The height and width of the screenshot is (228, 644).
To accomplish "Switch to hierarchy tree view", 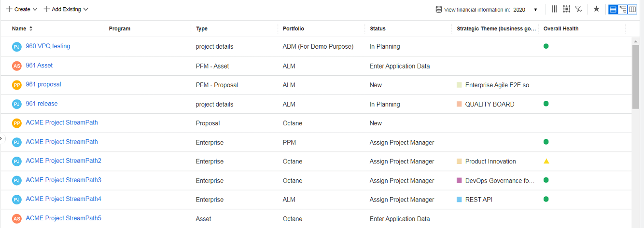I will [623, 9].
